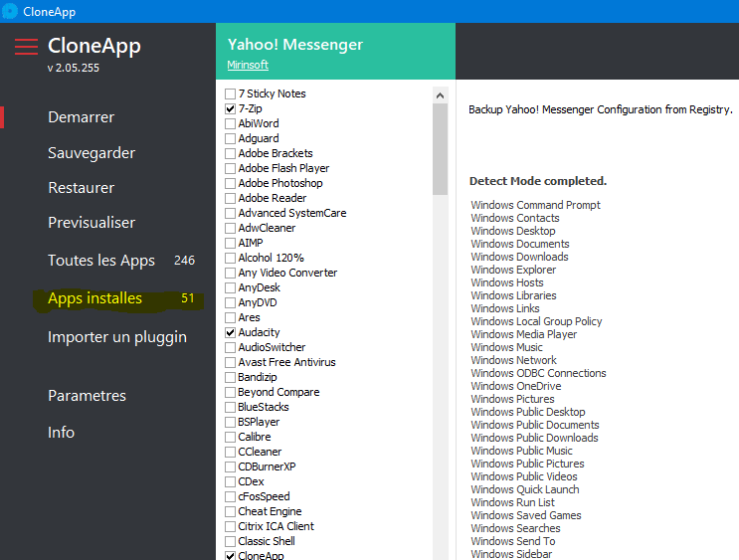Check the BSPlayer checkbox
The width and height of the screenshot is (739, 560).
click(x=230, y=423)
